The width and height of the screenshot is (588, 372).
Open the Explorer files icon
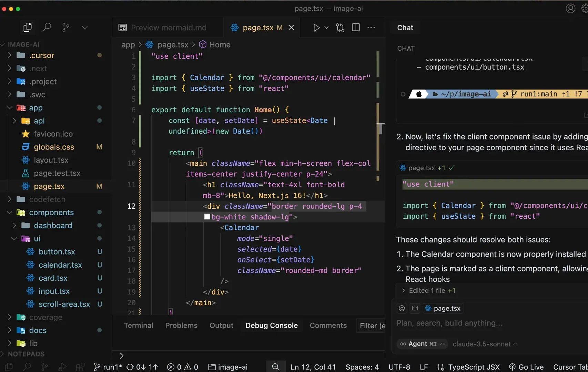click(28, 27)
